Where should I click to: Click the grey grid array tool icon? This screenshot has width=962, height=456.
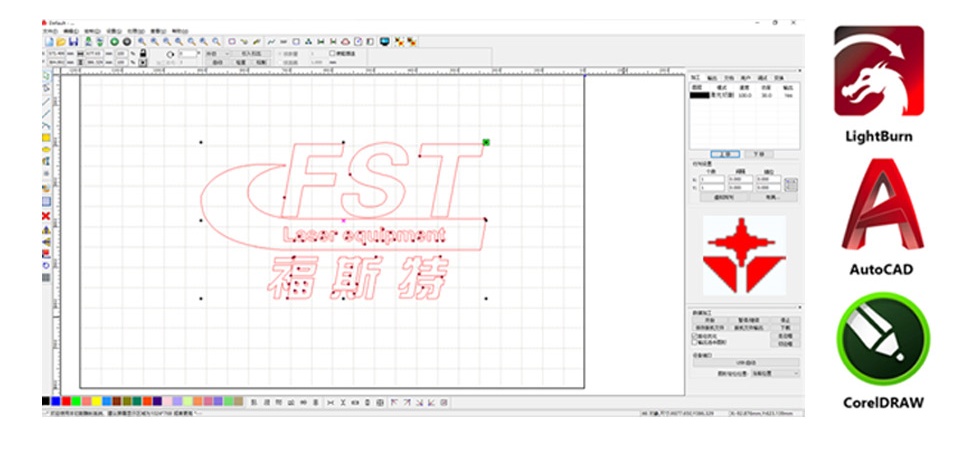point(46,277)
